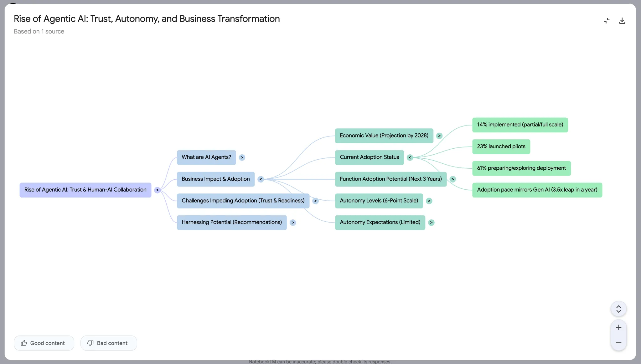This screenshot has height=364, width=641.
Task: Expand the What are AI Agents? node
Action: 242,157
